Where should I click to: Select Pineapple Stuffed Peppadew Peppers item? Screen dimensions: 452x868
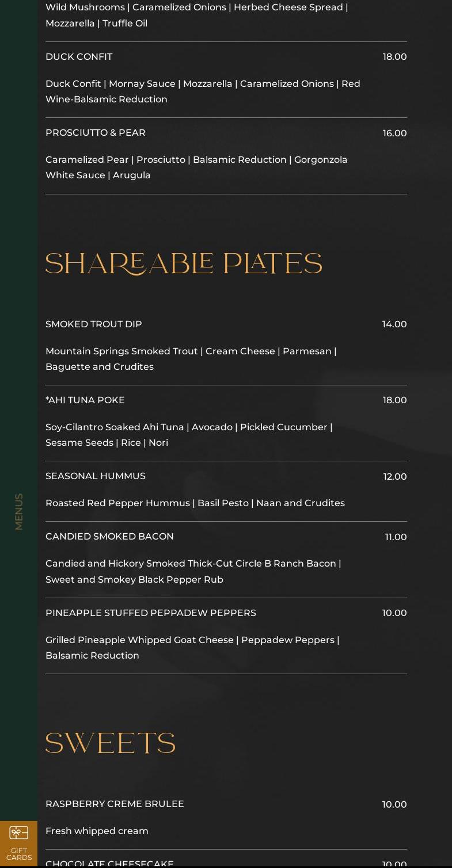tap(151, 613)
